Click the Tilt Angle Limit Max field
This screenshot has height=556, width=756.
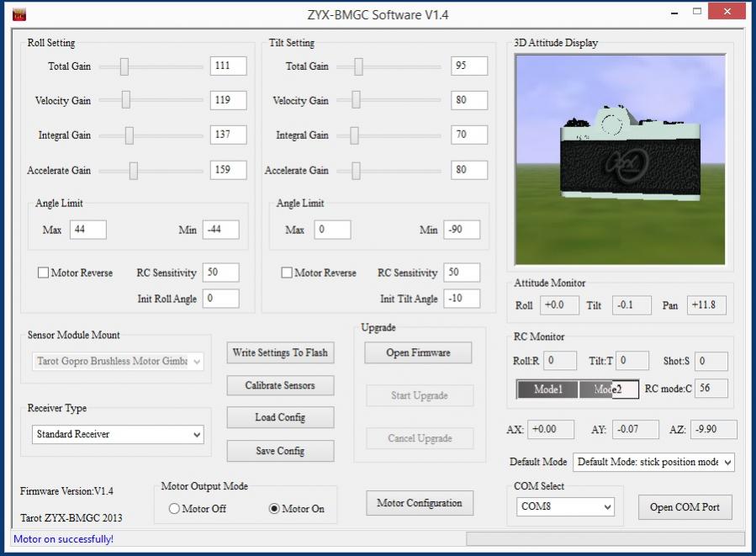332,230
